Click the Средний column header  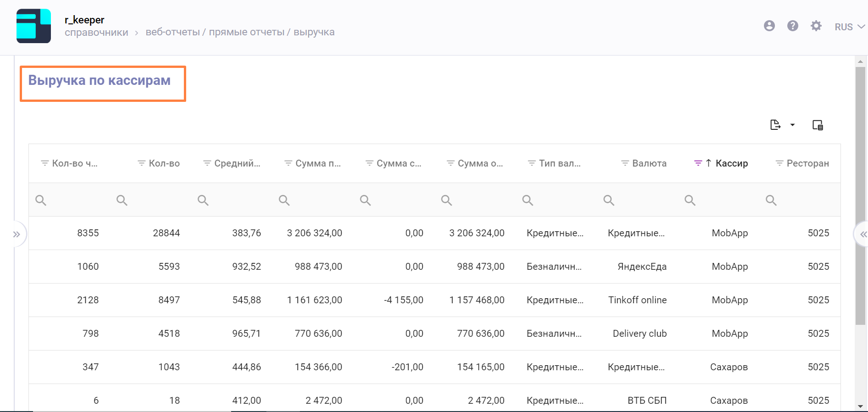(237, 163)
